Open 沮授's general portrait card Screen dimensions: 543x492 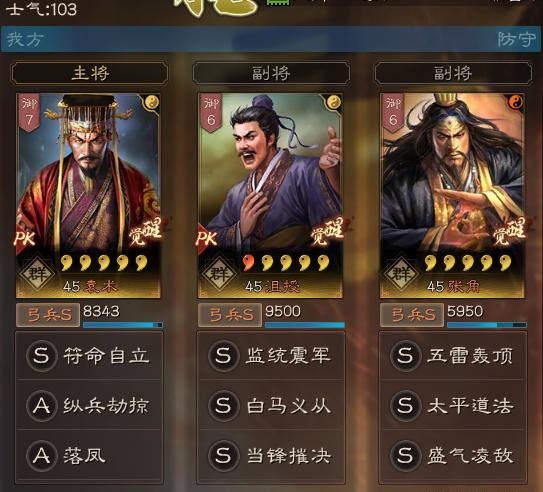coord(270,196)
